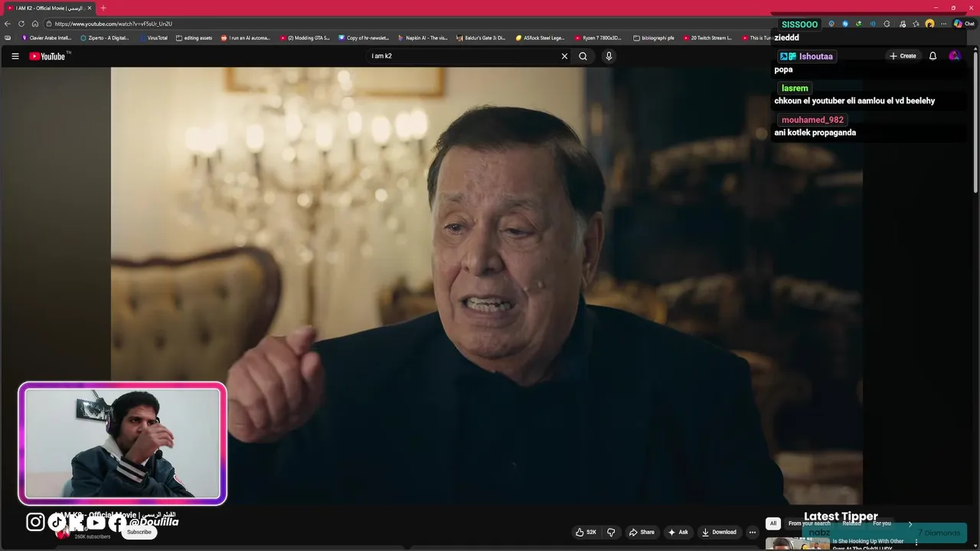Image resolution: width=980 pixels, height=551 pixels.
Task: Open the Clavier Arabe Intell bookmark
Action: tap(47, 37)
